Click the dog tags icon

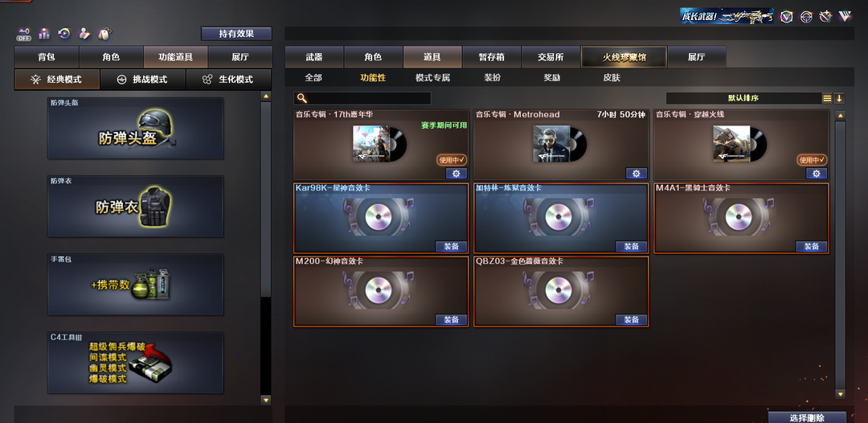pyautogui.click(x=104, y=34)
